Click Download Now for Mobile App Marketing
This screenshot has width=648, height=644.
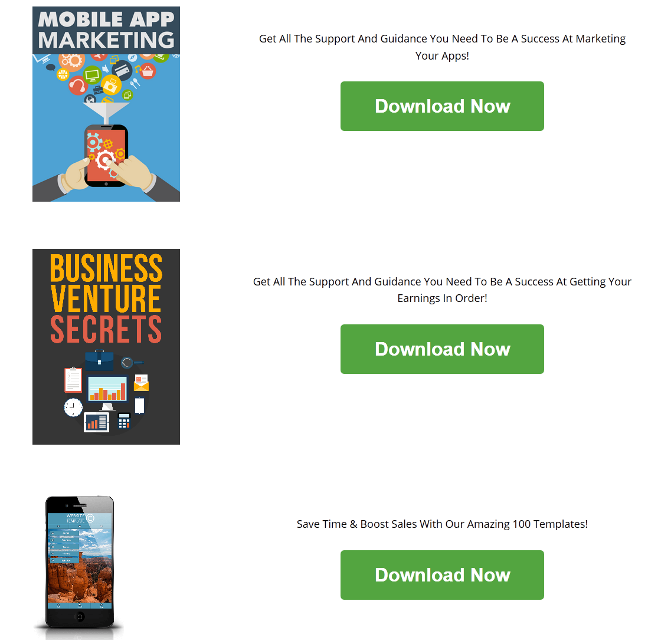pyautogui.click(x=442, y=106)
